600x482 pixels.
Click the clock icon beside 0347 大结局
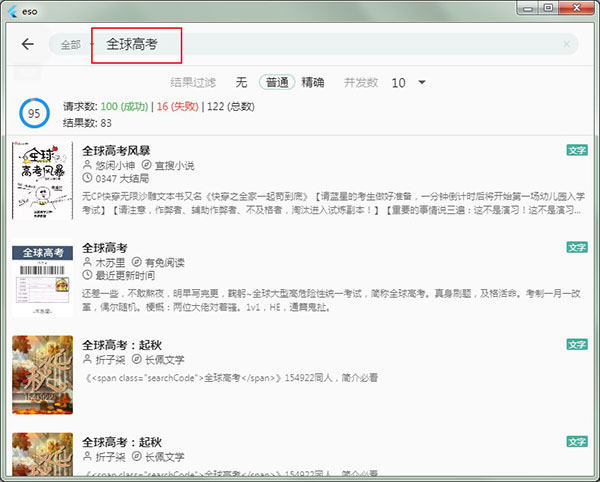click(x=87, y=178)
